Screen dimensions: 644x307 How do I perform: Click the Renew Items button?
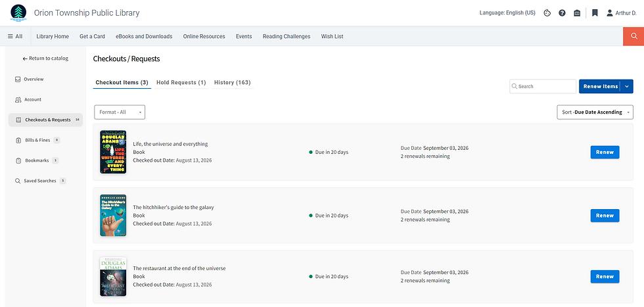(x=600, y=86)
